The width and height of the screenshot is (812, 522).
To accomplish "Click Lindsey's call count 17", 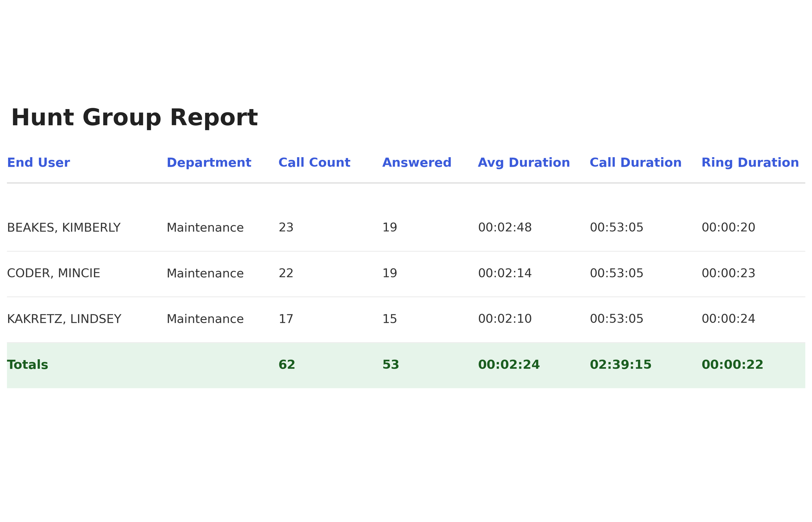I will (x=286, y=319).
